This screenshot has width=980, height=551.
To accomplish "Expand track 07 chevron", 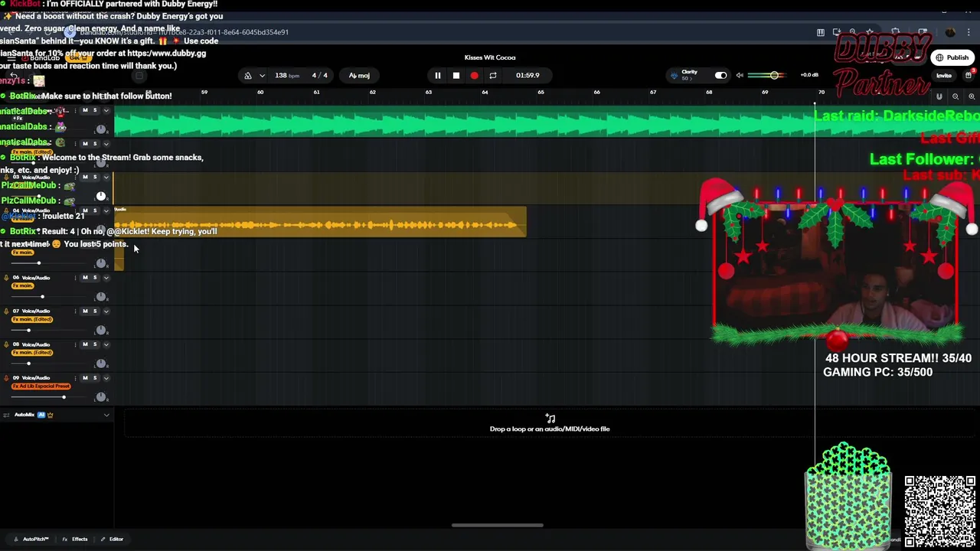I will click(106, 311).
